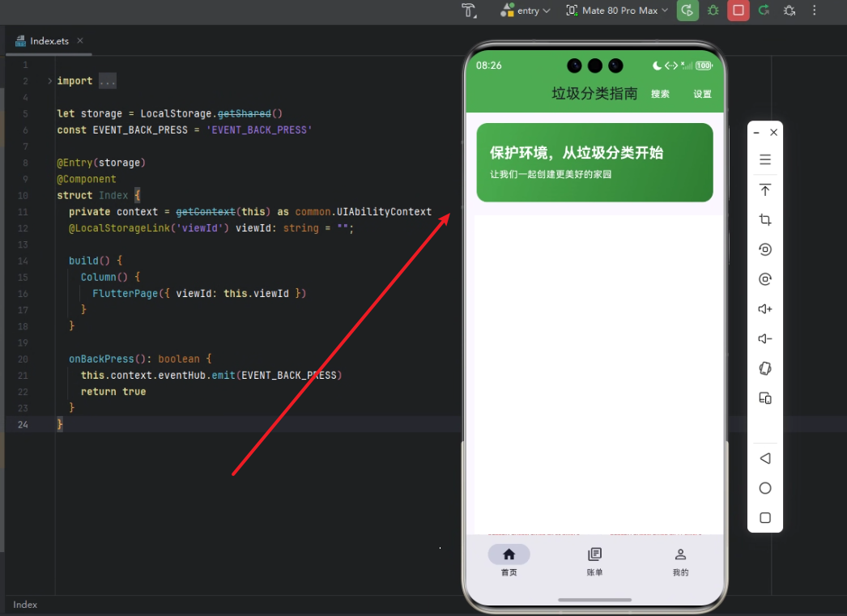This screenshot has height=616, width=847.
Task: Close the Index.ets tab
Action: (80, 40)
